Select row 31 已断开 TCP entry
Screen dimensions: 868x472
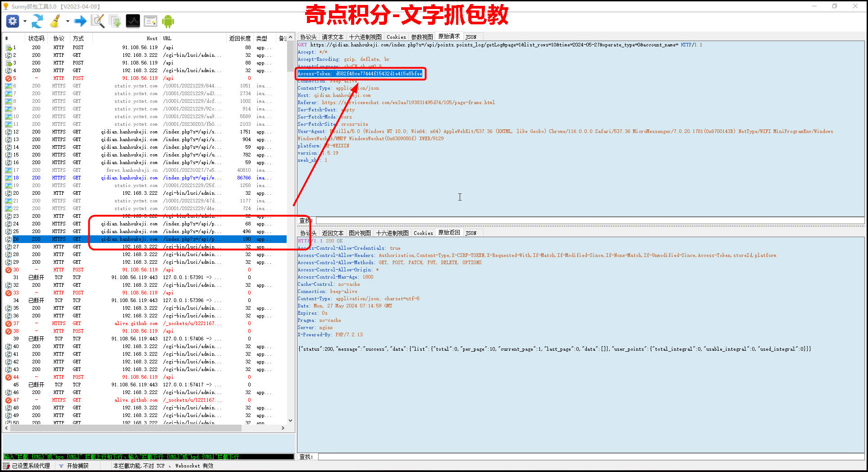(145, 278)
